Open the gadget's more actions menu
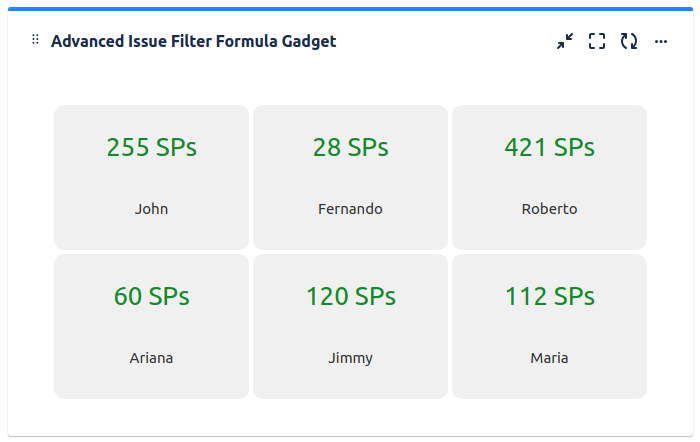700x442 pixels. coord(661,42)
